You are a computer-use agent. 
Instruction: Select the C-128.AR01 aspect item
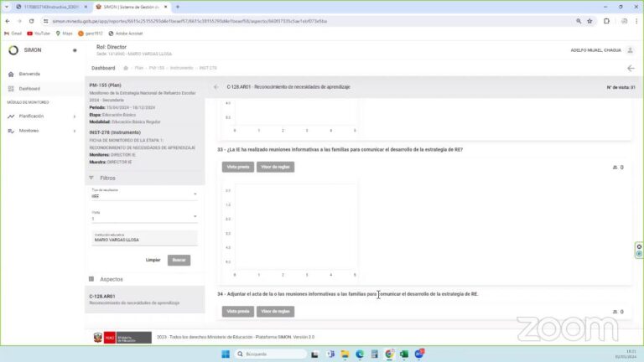144,299
